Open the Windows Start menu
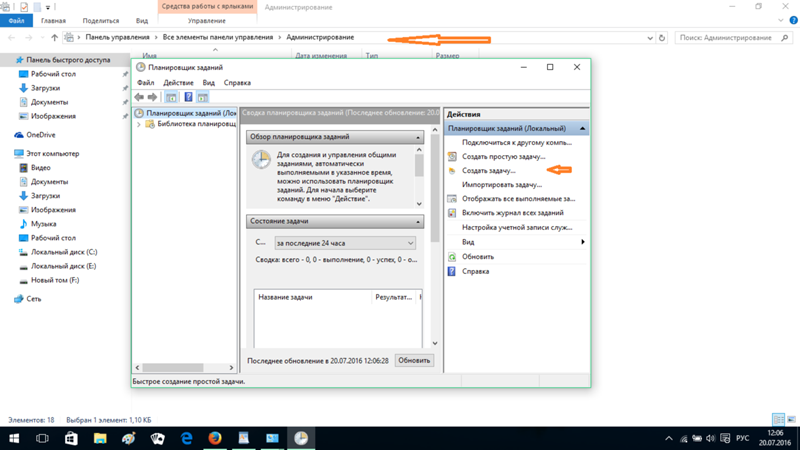The height and width of the screenshot is (450, 800). pyautogui.click(x=14, y=438)
